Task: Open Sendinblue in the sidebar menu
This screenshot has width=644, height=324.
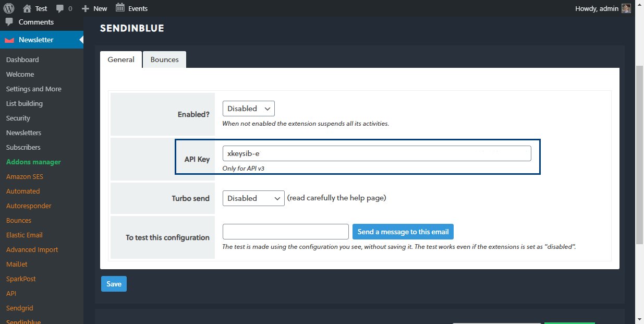Action: [23, 321]
